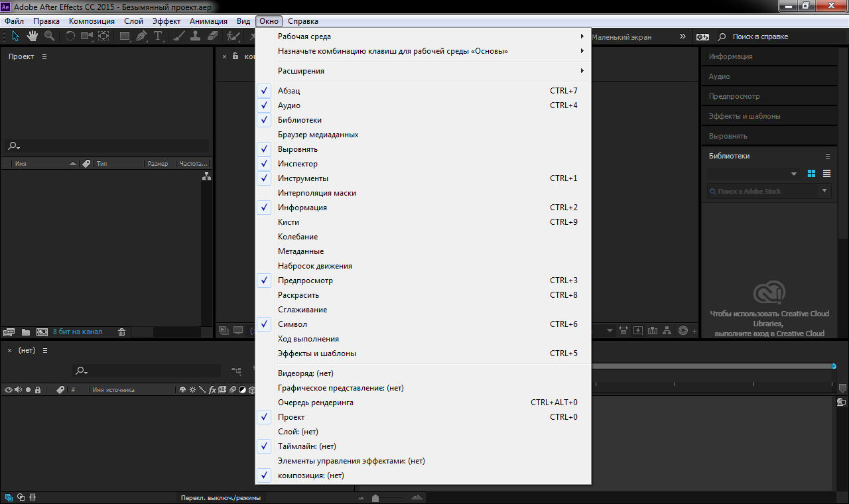Open the Adobe Stock search filter dropdown
849x504 pixels.
click(x=825, y=191)
